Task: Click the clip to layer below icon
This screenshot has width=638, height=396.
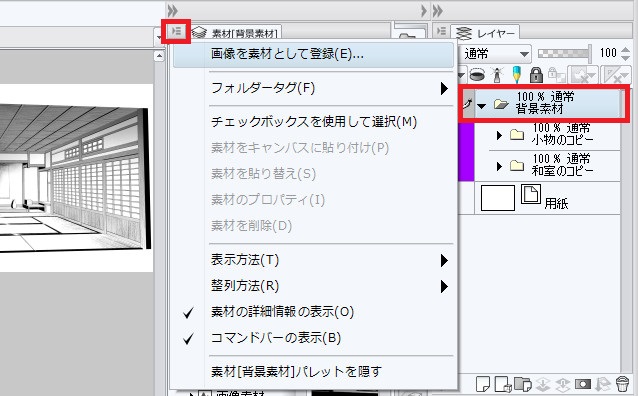Action: [x=476, y=75]
